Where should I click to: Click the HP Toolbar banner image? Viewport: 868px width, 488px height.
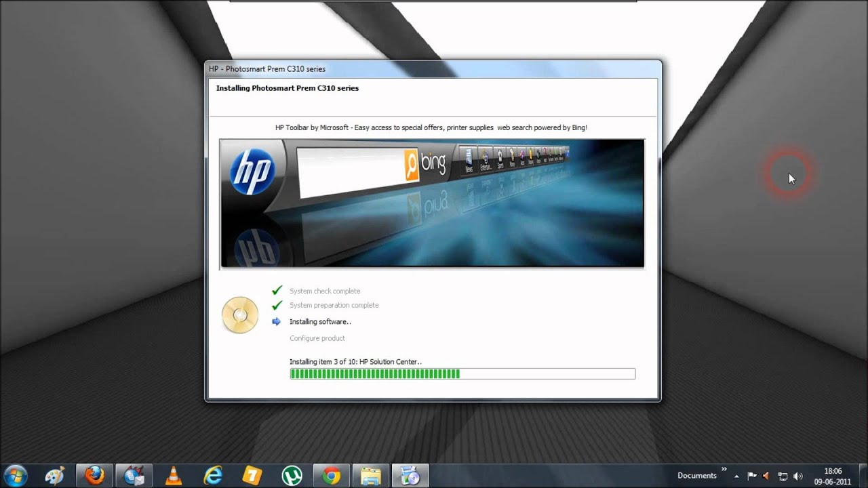(432, 203)
